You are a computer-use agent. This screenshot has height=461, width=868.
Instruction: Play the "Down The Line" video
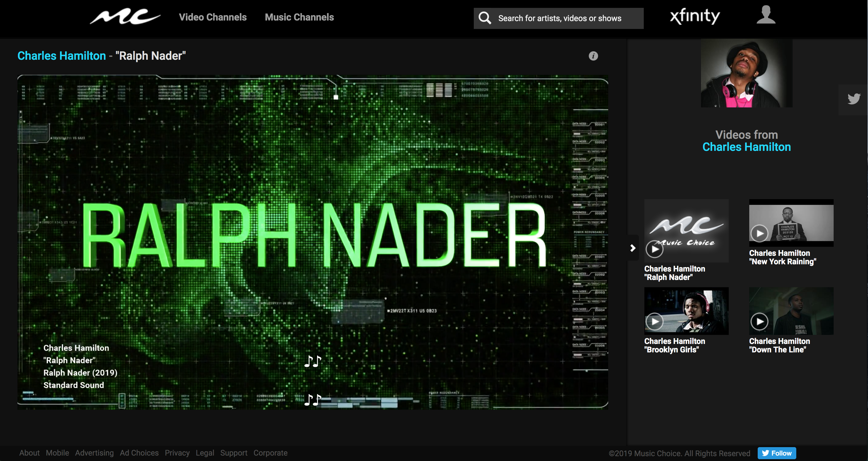(791, 311)
